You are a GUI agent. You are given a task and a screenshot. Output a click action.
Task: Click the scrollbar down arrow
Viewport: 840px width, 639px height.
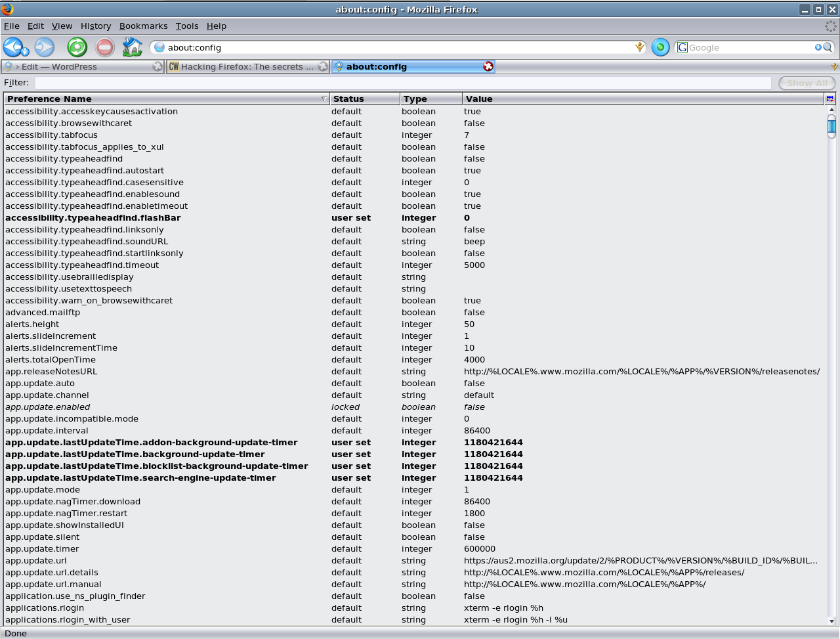[x=831, y=621]
